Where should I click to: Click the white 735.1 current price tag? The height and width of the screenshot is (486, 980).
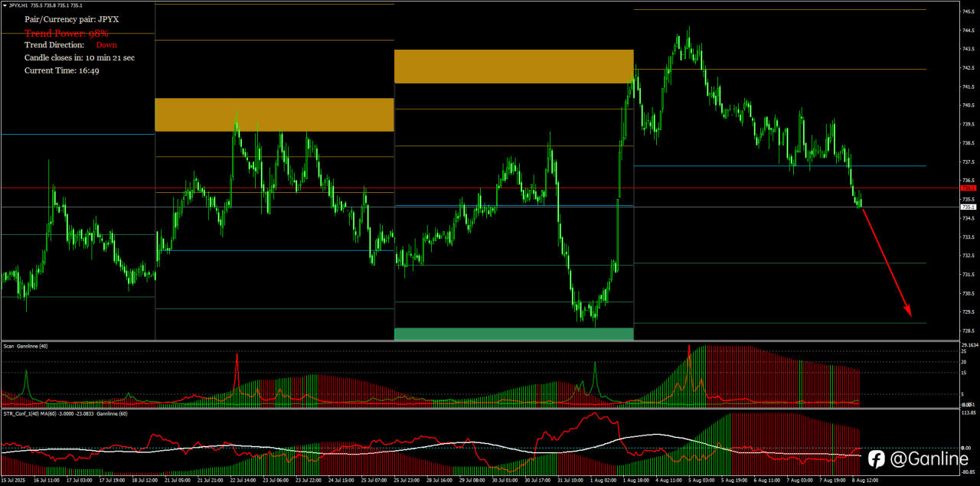[x=968, y=207]
